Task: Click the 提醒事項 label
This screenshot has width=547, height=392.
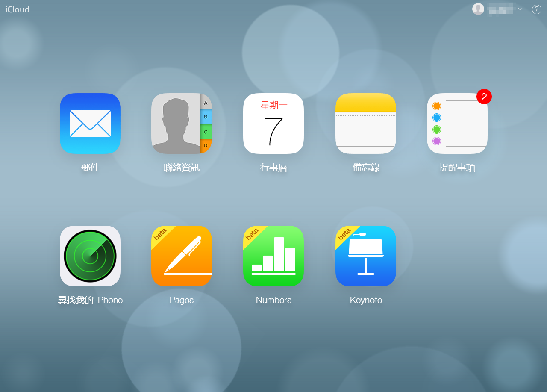Action: pos(457,168)
